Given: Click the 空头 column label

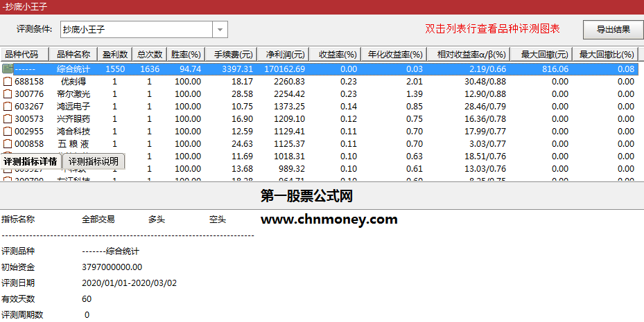Looking at the screenshot, I should 218,220.
